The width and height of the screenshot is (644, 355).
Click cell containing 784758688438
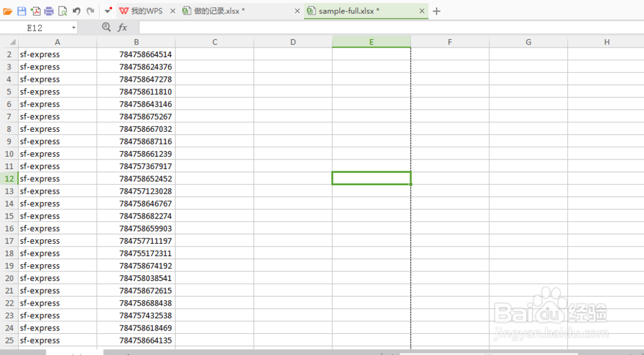136,303
